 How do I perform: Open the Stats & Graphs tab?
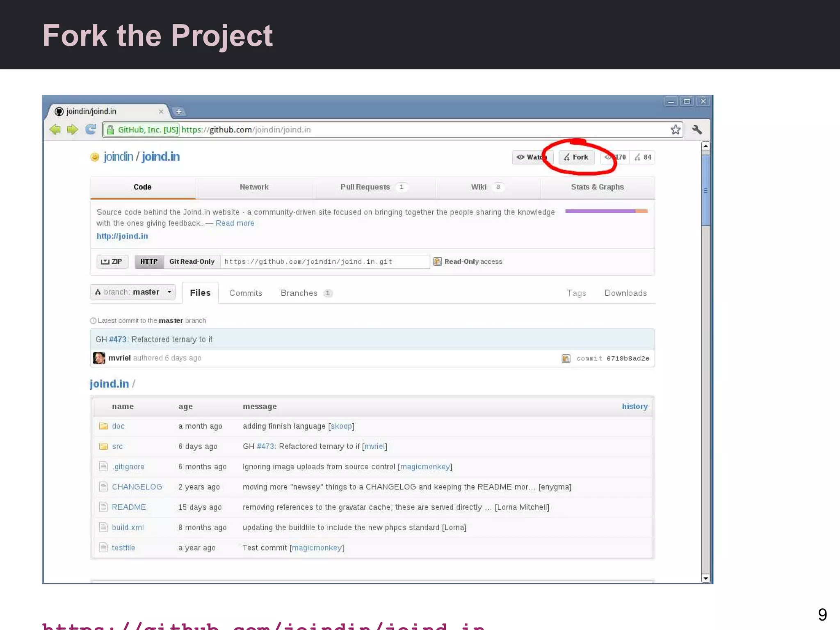[598, 187]
